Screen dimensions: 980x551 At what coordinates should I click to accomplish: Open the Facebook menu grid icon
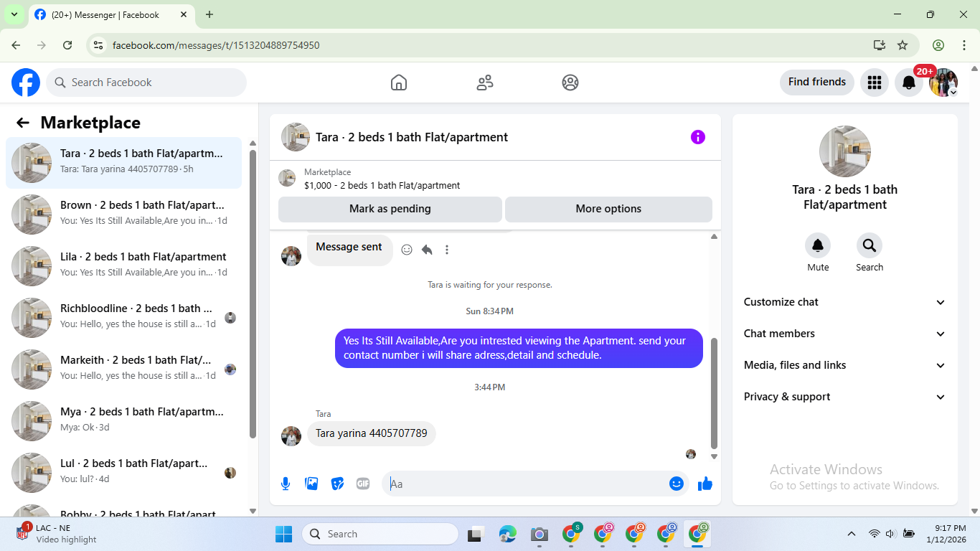coord(874,83)
